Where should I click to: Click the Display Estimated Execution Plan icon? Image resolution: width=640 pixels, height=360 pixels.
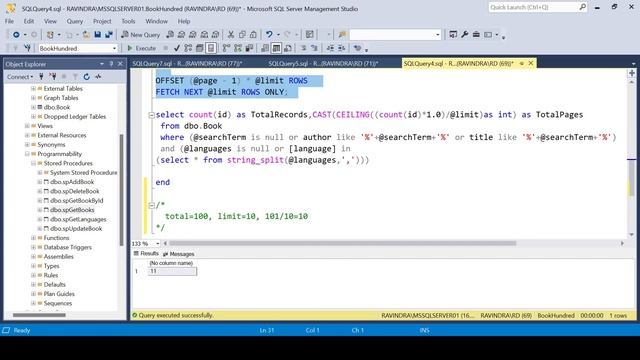coord(188,48)
